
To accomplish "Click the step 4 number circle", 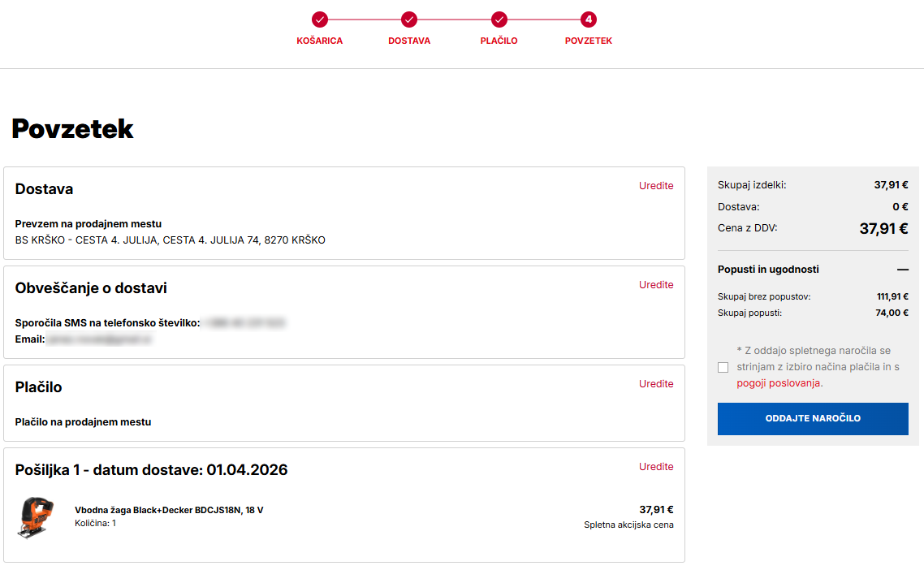I will click(x=589, y=19).
